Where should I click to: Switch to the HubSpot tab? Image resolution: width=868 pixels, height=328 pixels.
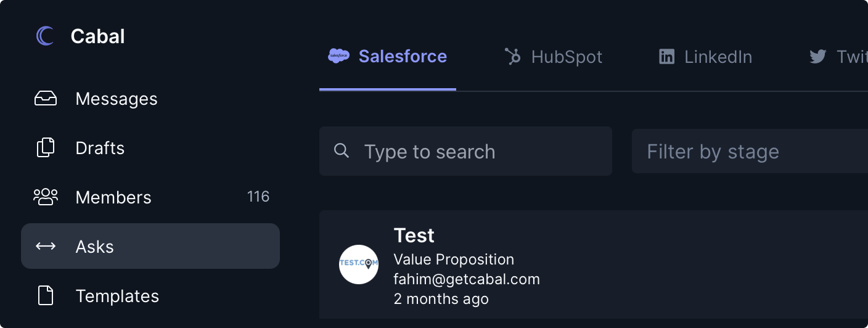(553, 57)
